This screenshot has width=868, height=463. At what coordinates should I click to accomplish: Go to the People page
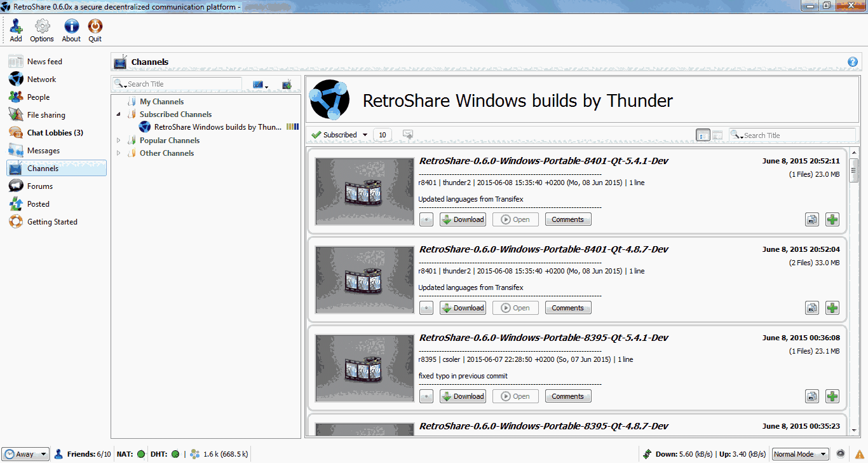pos(57,97)
